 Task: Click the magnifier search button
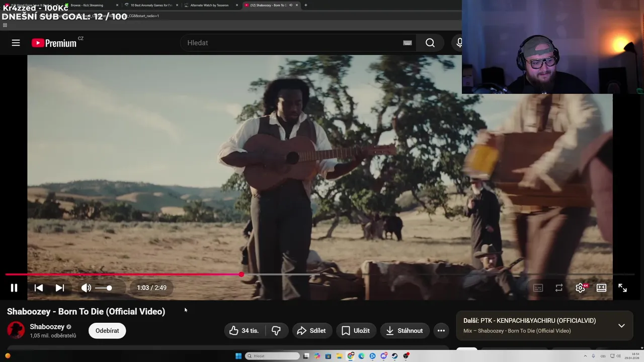pyautogui.click(x=430, y=43)
